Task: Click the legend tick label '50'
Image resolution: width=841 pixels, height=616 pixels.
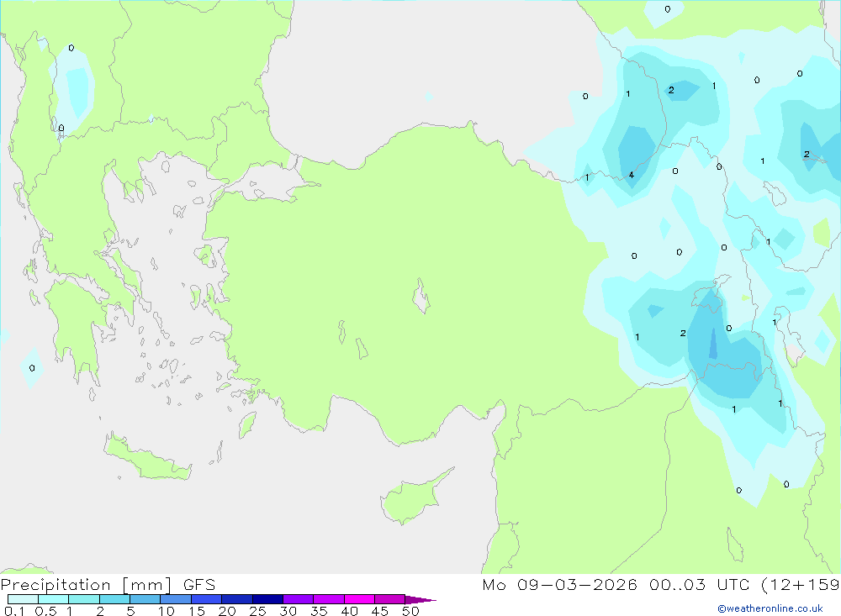Action: tap(410, 611)
